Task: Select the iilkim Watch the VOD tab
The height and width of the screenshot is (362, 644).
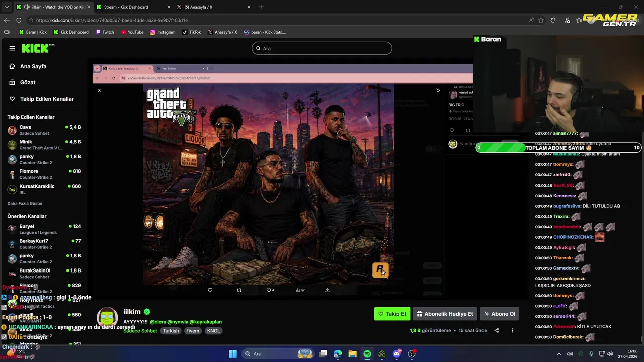Action: click(x=53, y=7)
